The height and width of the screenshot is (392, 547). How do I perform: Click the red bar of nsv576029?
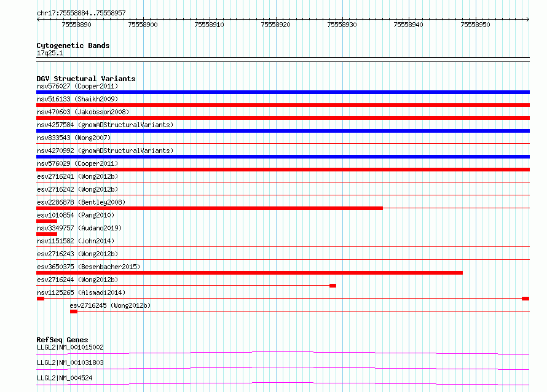pyautogui.click(x=283, y=170)
